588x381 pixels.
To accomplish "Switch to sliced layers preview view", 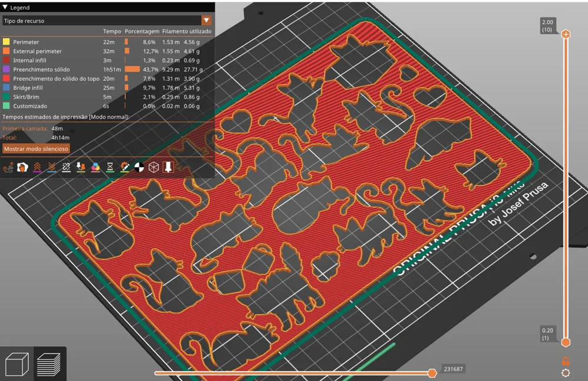I will (x=49, y=364).
